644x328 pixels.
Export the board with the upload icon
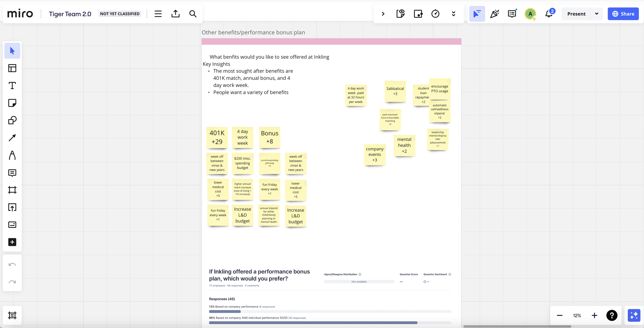coord(175,14)
